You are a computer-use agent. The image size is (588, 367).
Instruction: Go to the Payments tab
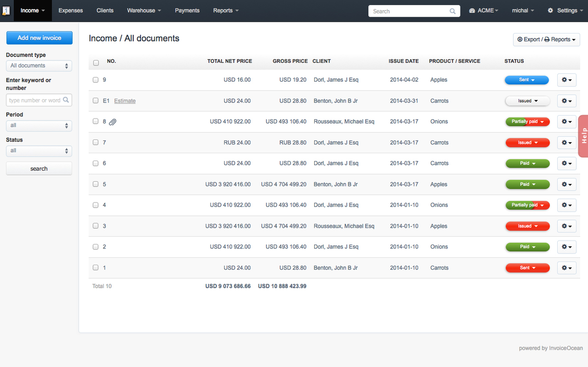(x=187, y=11)
